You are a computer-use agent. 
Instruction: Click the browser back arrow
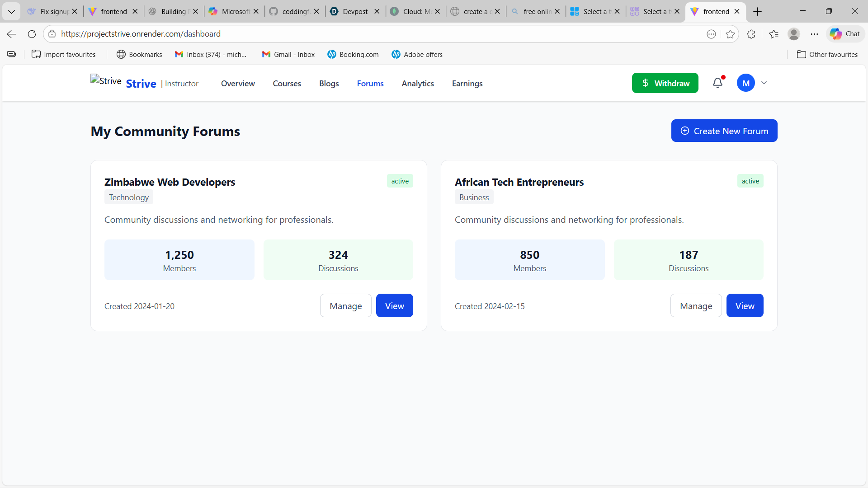tap(12, 34)
